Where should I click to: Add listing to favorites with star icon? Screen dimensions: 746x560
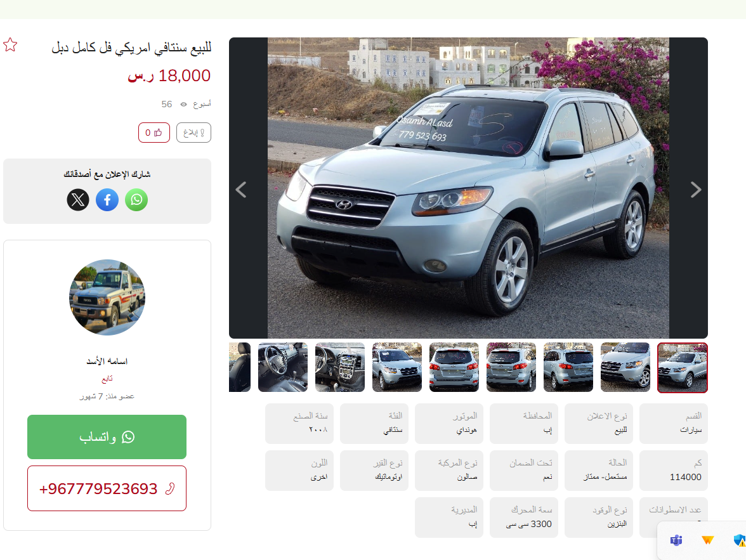10,45
